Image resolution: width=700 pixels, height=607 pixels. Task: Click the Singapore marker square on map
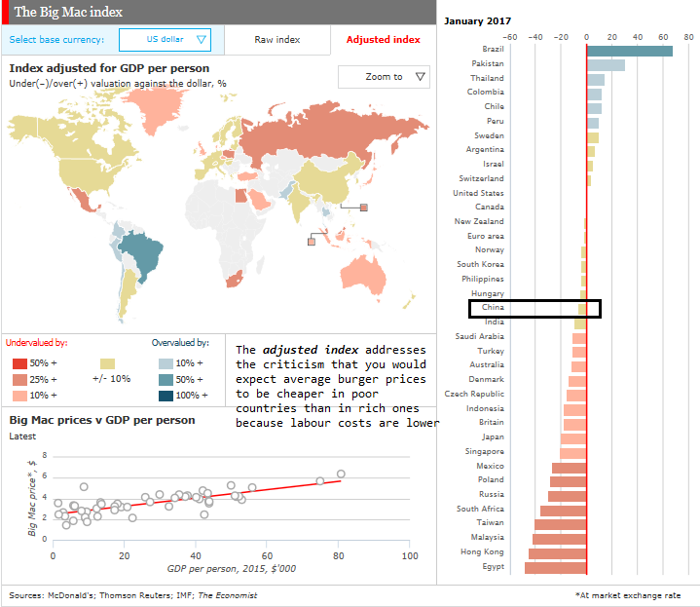(312, 242)
